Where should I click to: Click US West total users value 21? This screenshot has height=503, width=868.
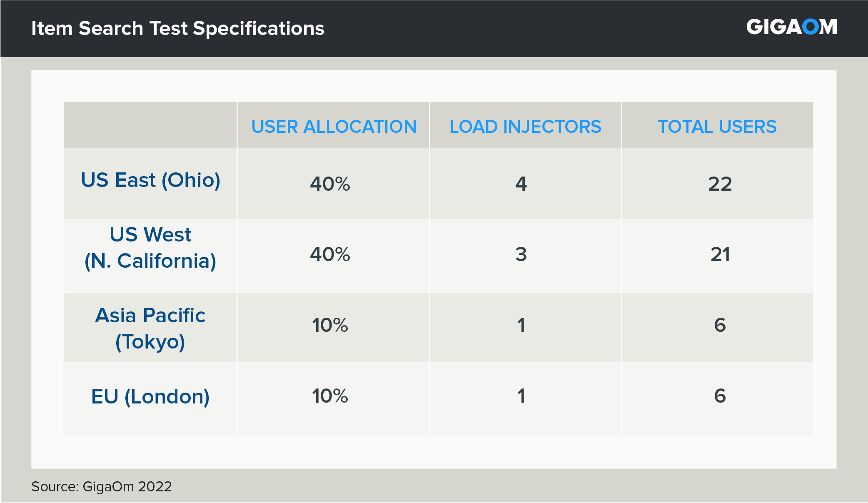click(720, 254)
